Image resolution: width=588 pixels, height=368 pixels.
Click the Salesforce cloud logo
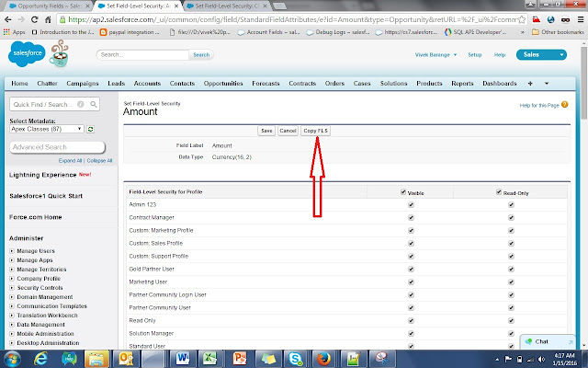(x=27, y=54)
